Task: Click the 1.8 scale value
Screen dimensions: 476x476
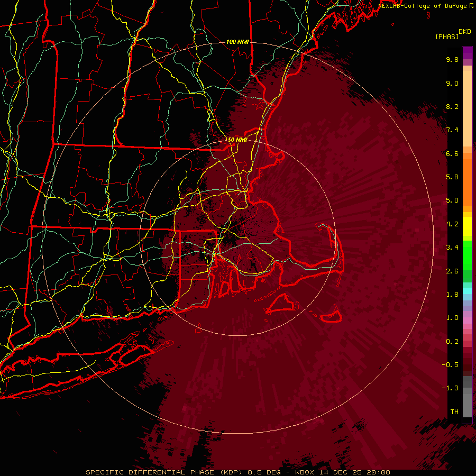Action: [x=452, y=295]
